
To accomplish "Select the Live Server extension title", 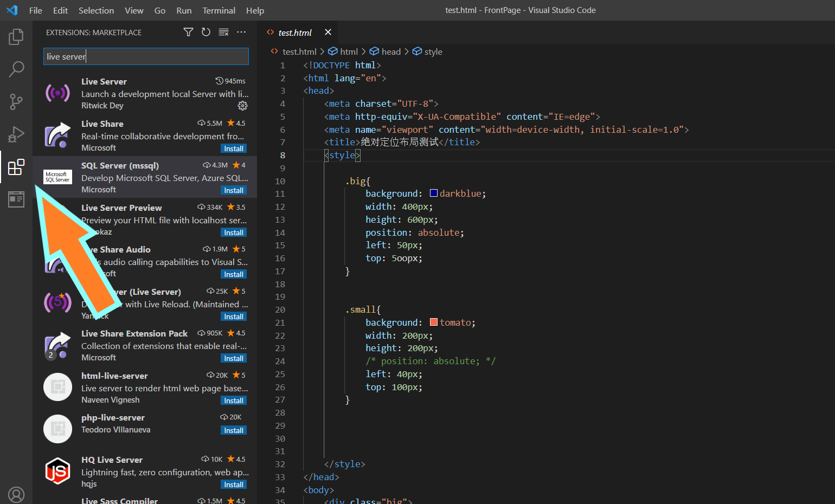I will point(104,81).
